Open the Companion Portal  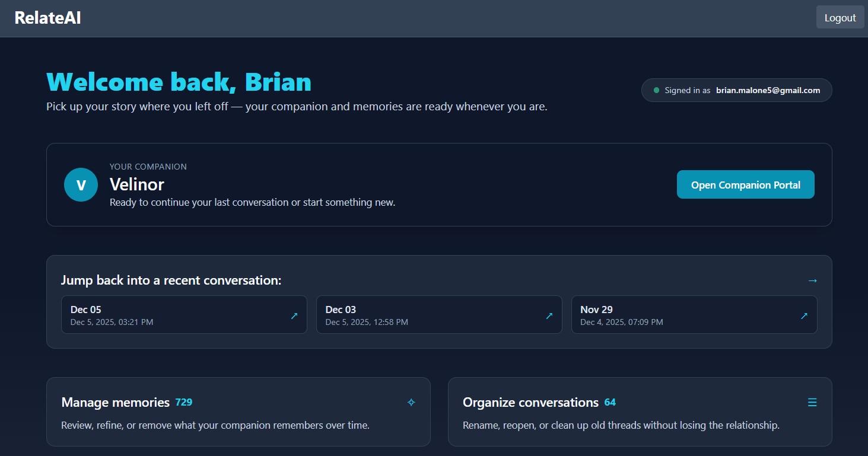(x=745, y=184)
